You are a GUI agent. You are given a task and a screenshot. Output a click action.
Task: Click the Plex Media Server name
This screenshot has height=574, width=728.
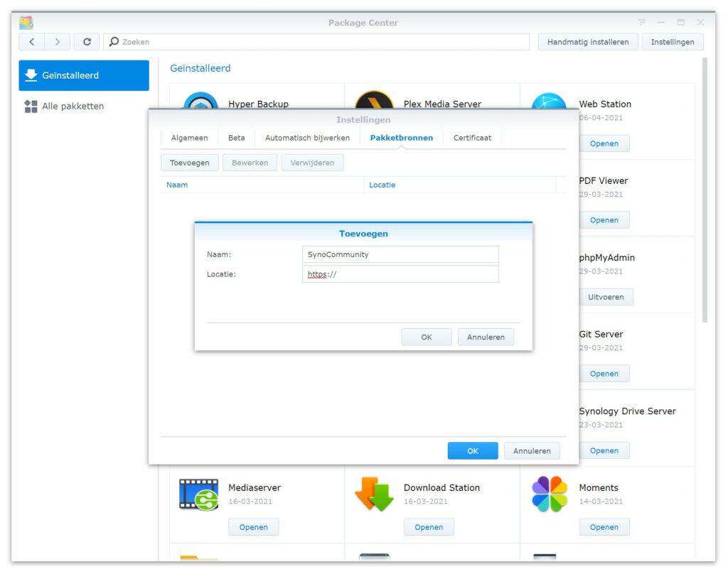(x=442, y=104)
